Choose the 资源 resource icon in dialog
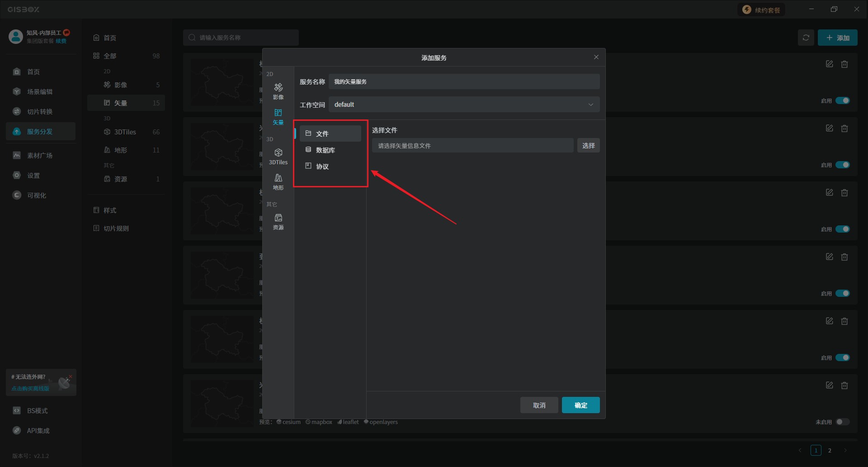This screenshot has width=868, height=467. (x=278, y=221)
